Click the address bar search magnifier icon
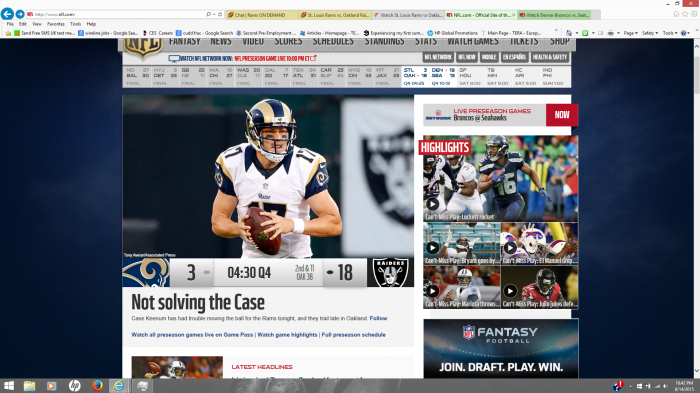This screenshot has width=700, height=393. [x=208, y=14]
